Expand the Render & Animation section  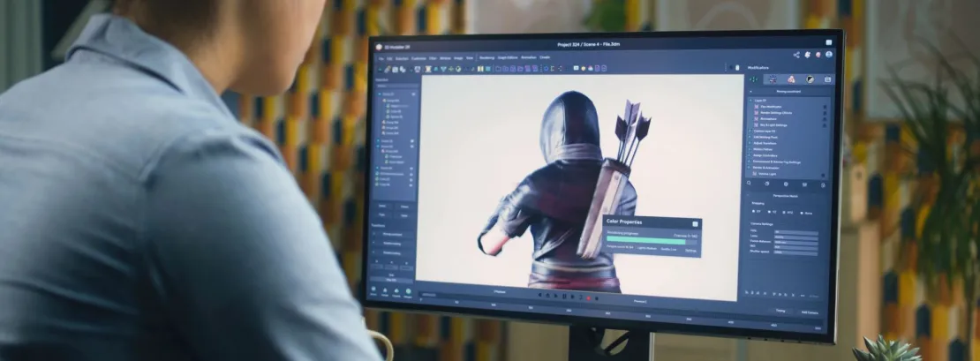point(750,167)
